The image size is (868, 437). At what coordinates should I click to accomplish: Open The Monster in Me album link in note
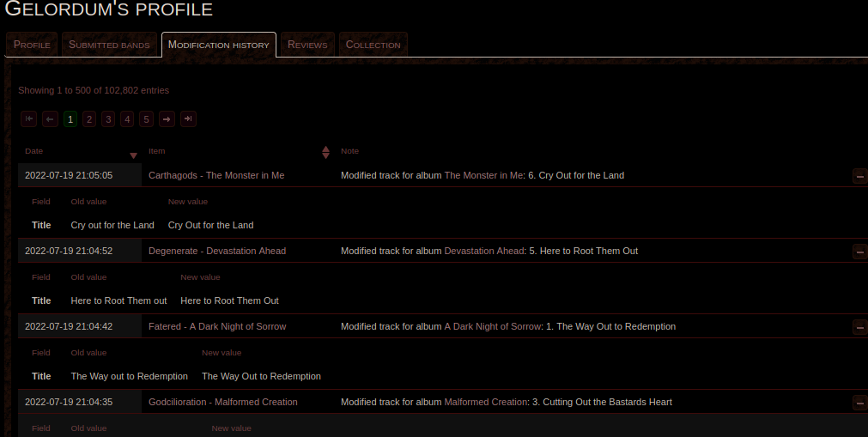(x=483, y=176)
